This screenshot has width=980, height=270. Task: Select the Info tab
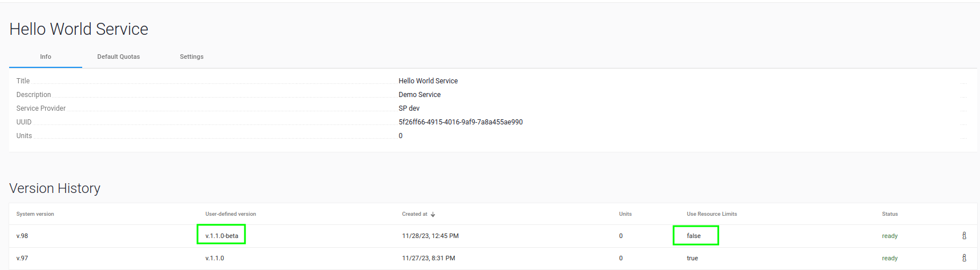point(46,57)
